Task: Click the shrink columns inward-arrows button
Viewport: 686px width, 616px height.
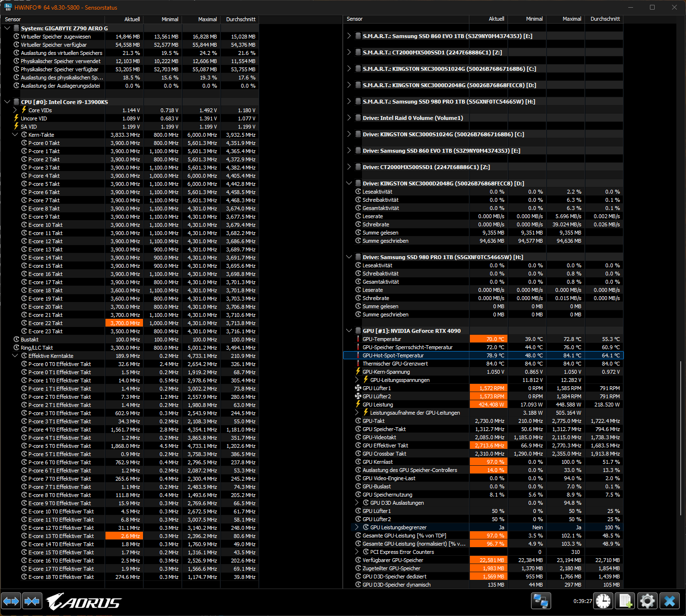Action: [32, 601]
